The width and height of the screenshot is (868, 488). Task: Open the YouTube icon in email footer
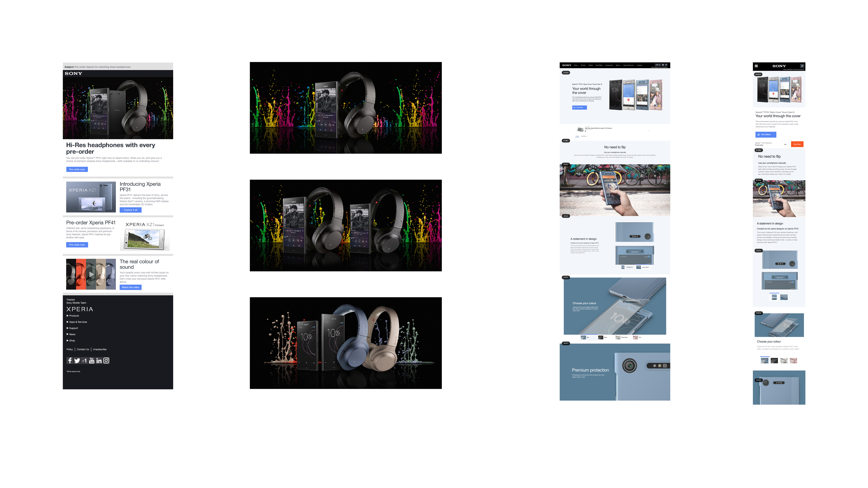92,360
